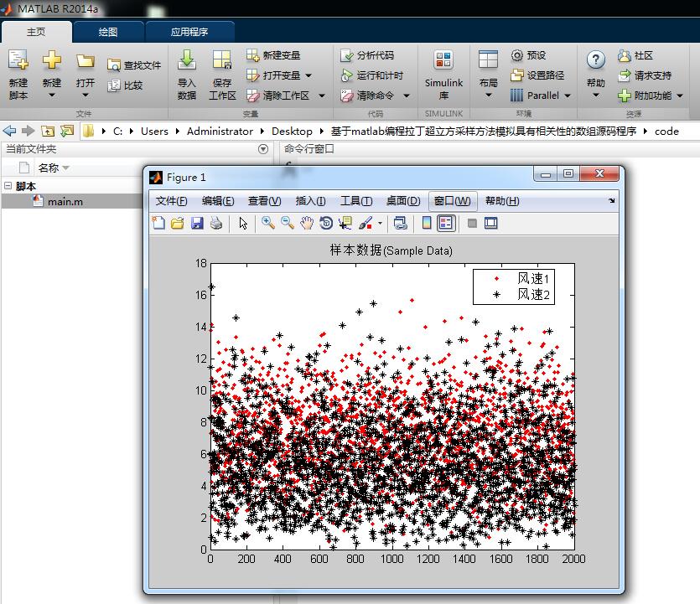
Task: Expand the ribbon 帮助 (Help) dropdown arrow
Action: click(596, 95)
